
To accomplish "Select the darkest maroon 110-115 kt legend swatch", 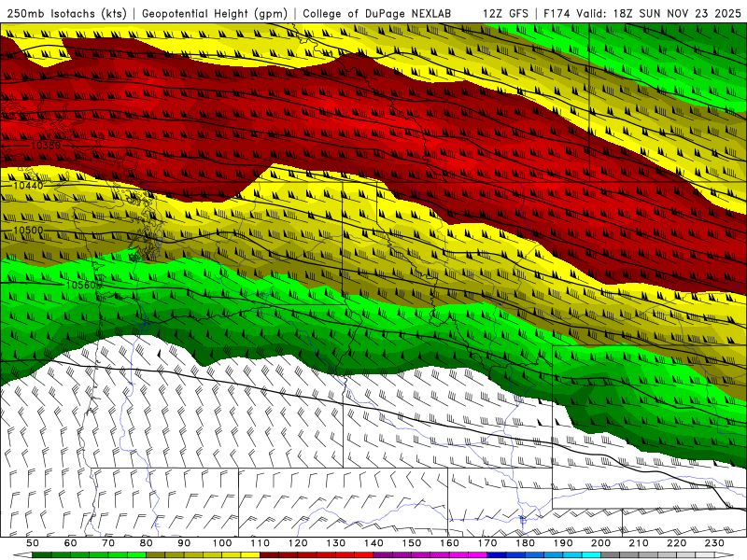I will pos(269,554).
